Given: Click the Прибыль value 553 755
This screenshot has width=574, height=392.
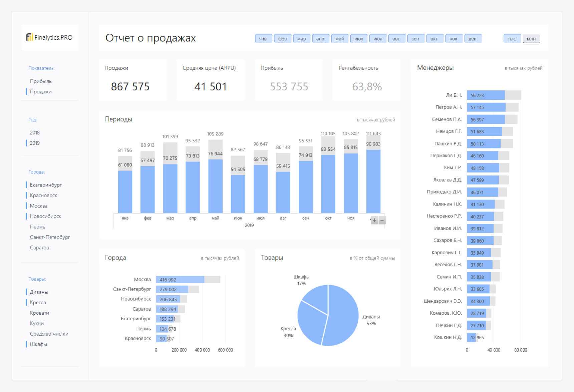Looking at the screenshot, I should 289,87.
